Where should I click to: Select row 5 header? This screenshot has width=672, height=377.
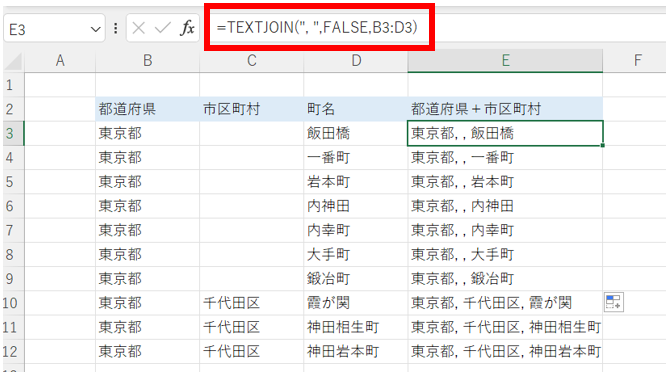point(13,182)
